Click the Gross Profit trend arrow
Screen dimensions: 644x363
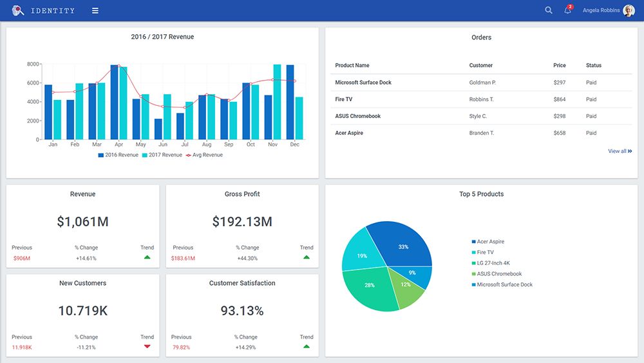(x=307, y=257)
